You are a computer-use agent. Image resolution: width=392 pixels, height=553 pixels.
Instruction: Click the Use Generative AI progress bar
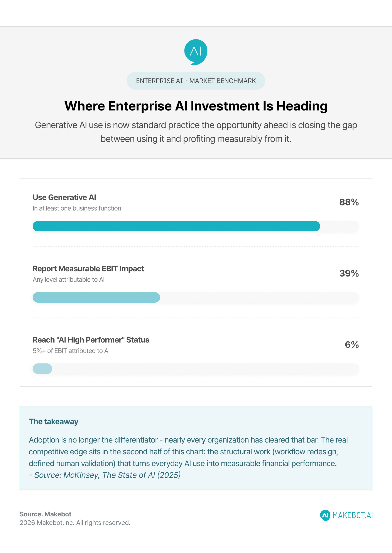pyautogui.click(x=196, y=226)
